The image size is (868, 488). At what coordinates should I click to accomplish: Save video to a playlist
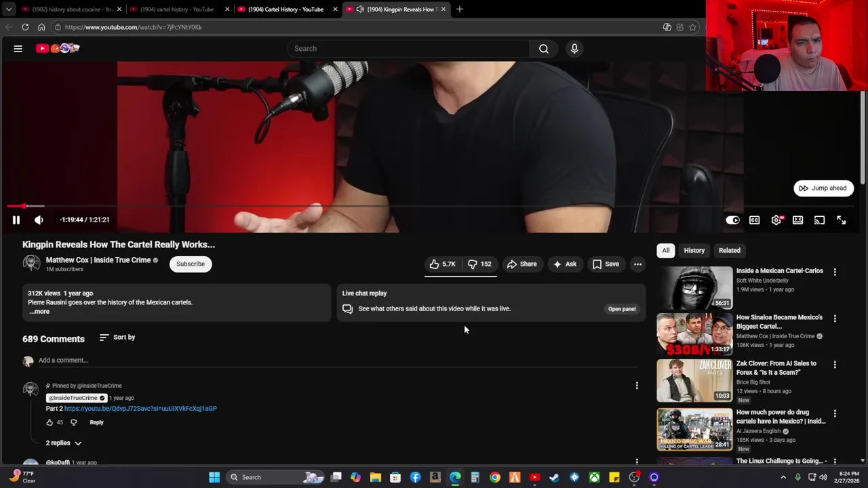click(x=606, y=264)
